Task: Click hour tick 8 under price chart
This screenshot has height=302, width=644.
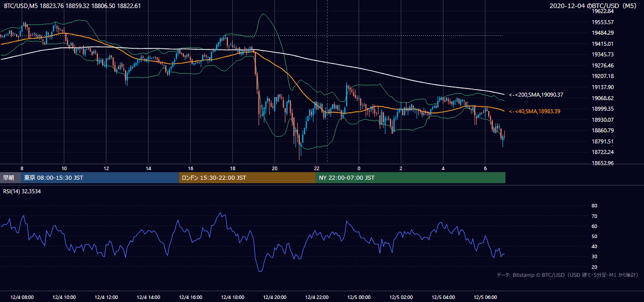Action: tap(22, 168)
